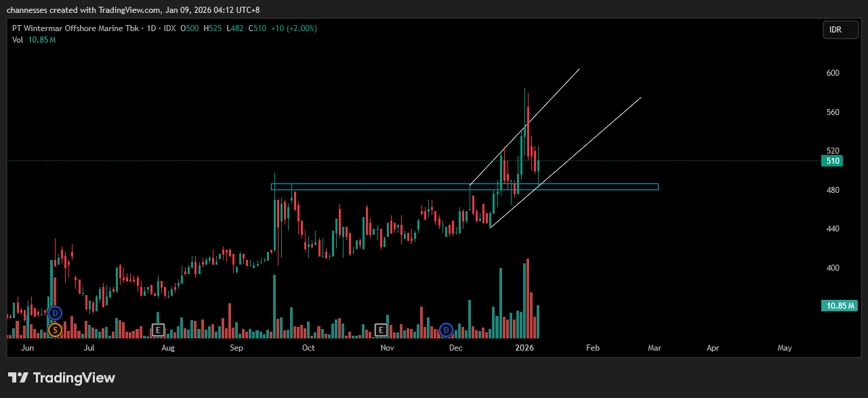Click the TradingView logo
Image resolution: width=868 pixels, height=398 pixels.
[62, 378]
